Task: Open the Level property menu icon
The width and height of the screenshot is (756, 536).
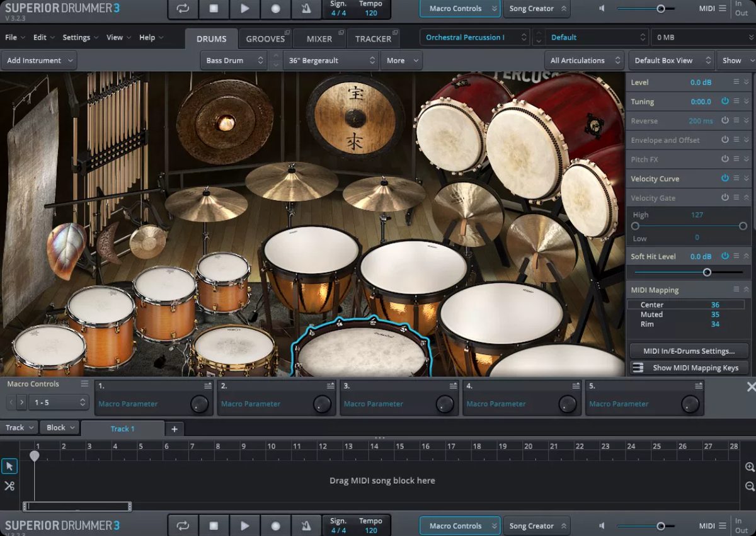Action: point(736,82)
